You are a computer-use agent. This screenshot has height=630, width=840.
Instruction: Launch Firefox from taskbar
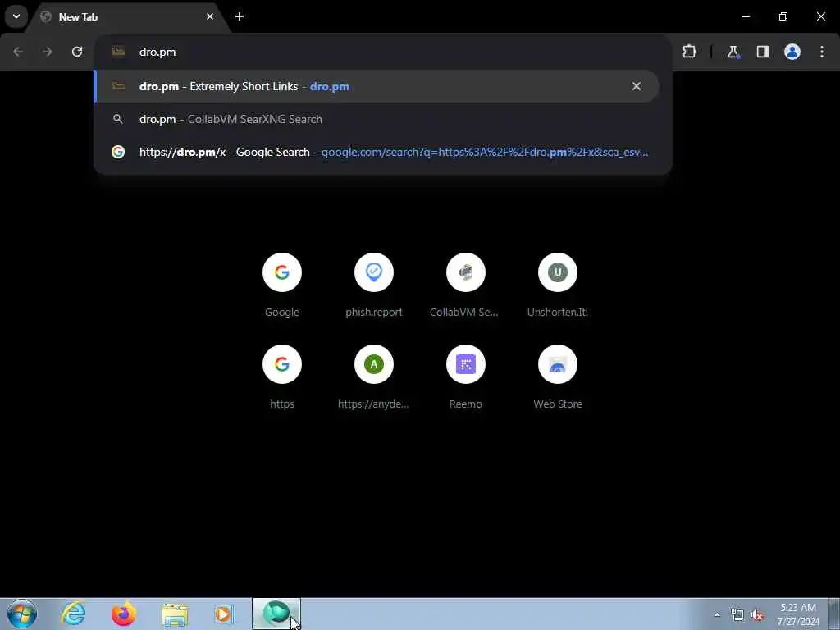coord(123,614)
